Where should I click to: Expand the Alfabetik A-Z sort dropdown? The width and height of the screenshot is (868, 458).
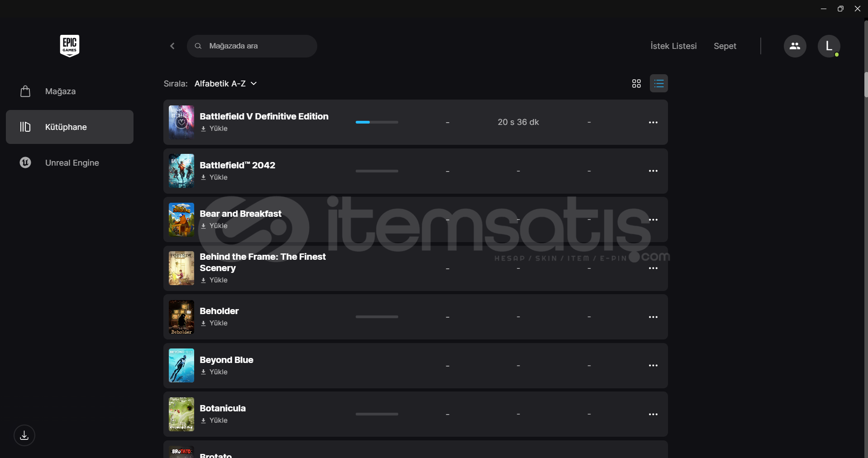[225, 84]
